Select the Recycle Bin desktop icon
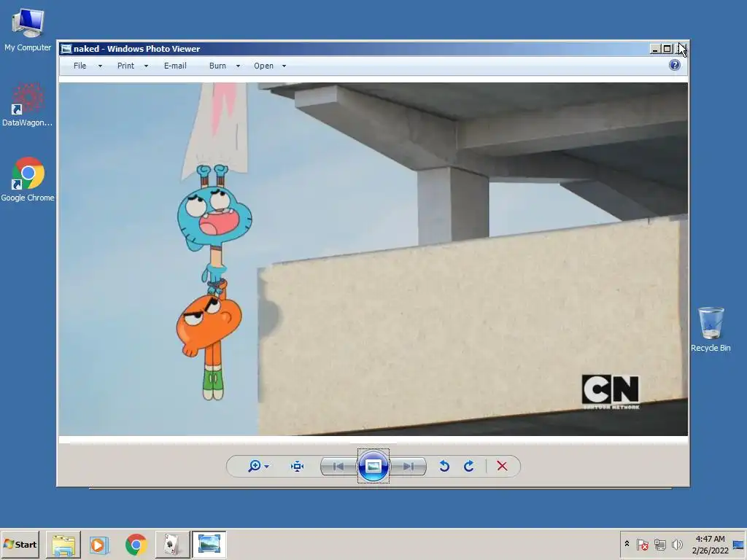The image size is (747, 560). click(711, 330)
